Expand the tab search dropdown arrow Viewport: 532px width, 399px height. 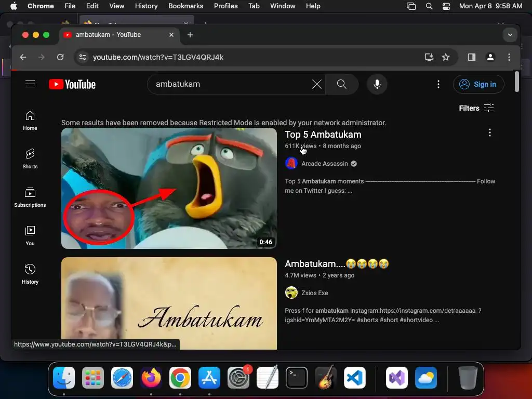coord(510,35)
